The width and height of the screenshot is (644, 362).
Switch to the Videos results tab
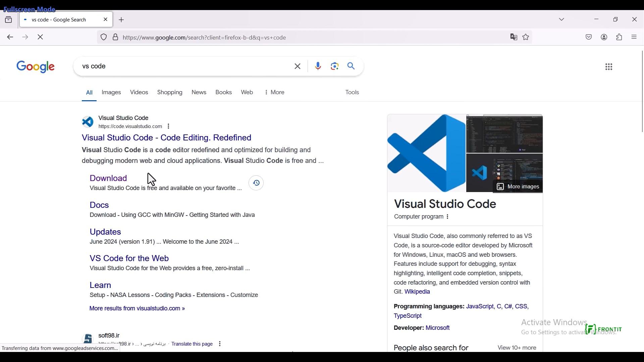139,93
